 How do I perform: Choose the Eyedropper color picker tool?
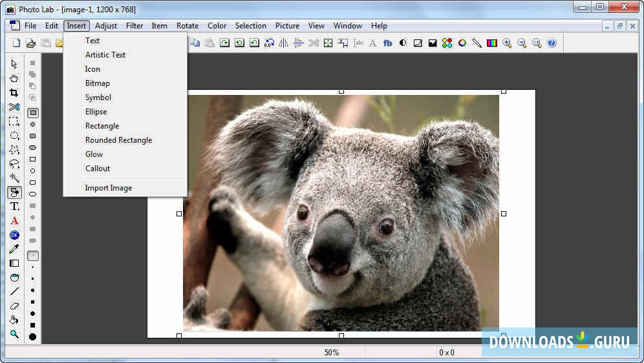[x=14, y=249]
